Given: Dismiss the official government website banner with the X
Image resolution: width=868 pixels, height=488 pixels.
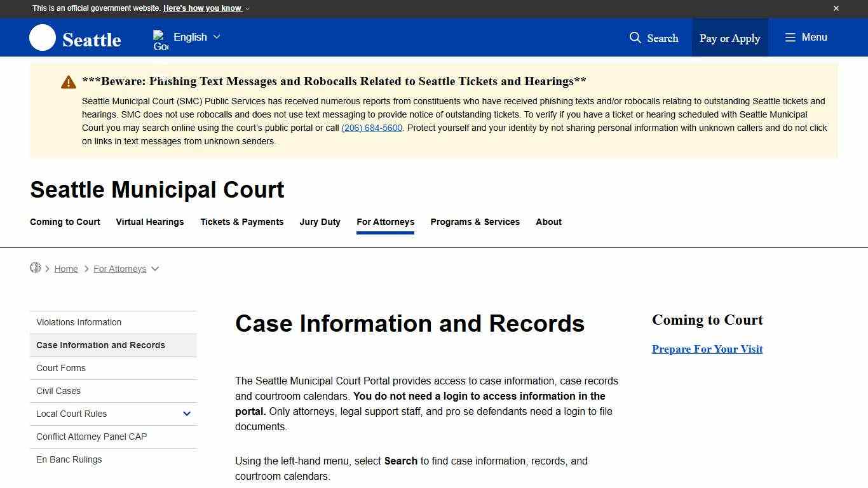Looking at the screenshot, I should pos(836,8).
